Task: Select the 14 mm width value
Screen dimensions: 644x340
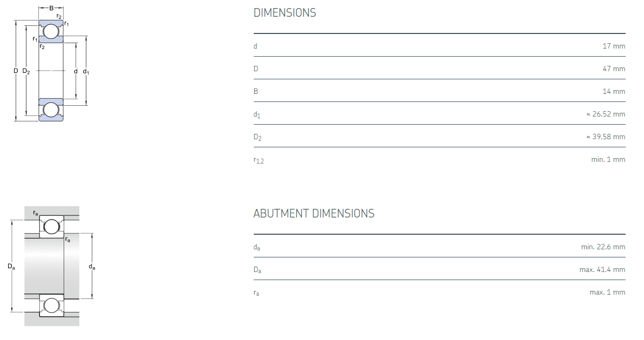Action: coord(614,91)
